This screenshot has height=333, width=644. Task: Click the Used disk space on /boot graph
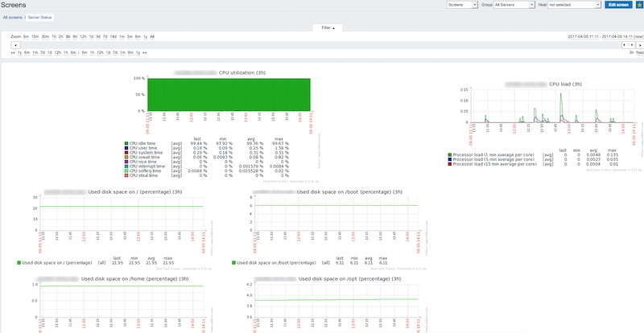pyautogui.click(x=336, y=214)
